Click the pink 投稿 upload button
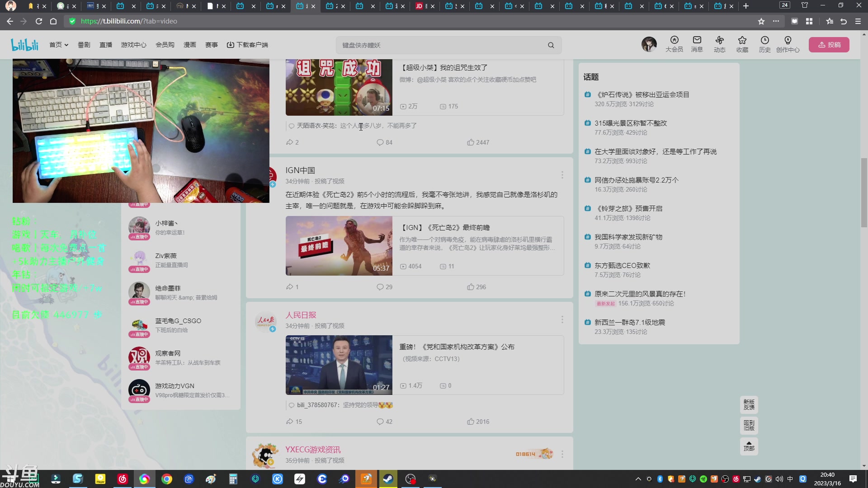This screenshot has height=488, width=868. point(829,45)
